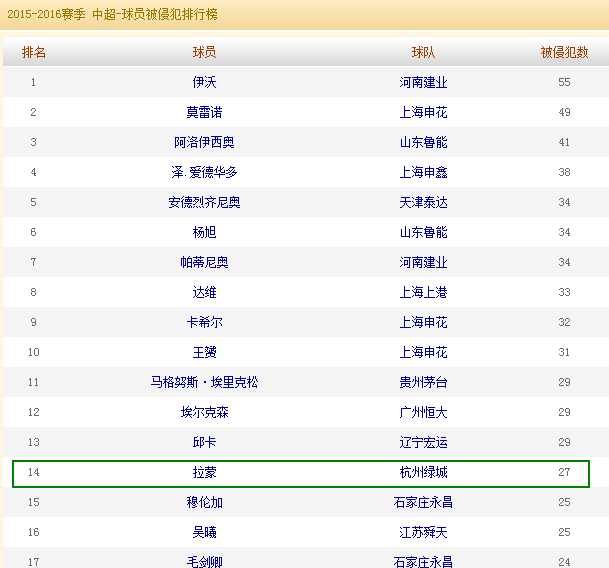Open team 石家庄永昌 in 毛剑卿 row

(423, 562)
